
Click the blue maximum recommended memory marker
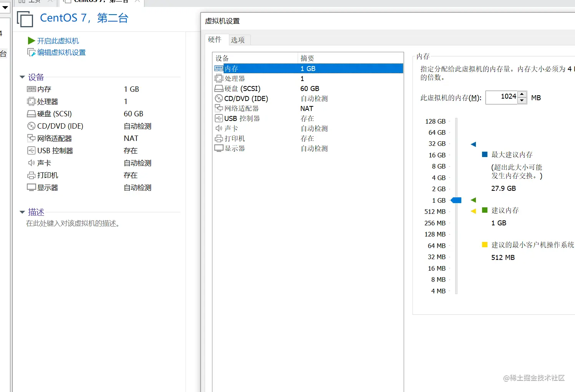click(x=473, y=144)
